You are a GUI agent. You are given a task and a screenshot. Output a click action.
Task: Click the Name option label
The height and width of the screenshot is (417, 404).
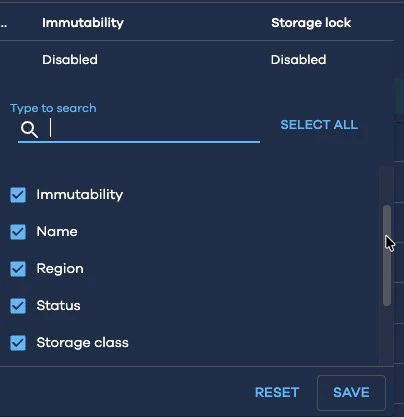coord(57,232)
